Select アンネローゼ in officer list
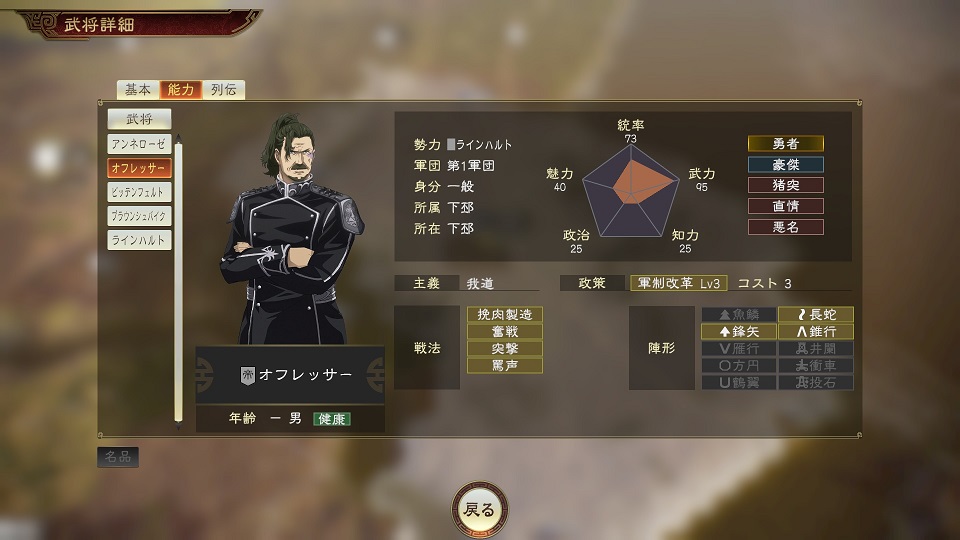This screenshot has height=540, width=960. 139,144
